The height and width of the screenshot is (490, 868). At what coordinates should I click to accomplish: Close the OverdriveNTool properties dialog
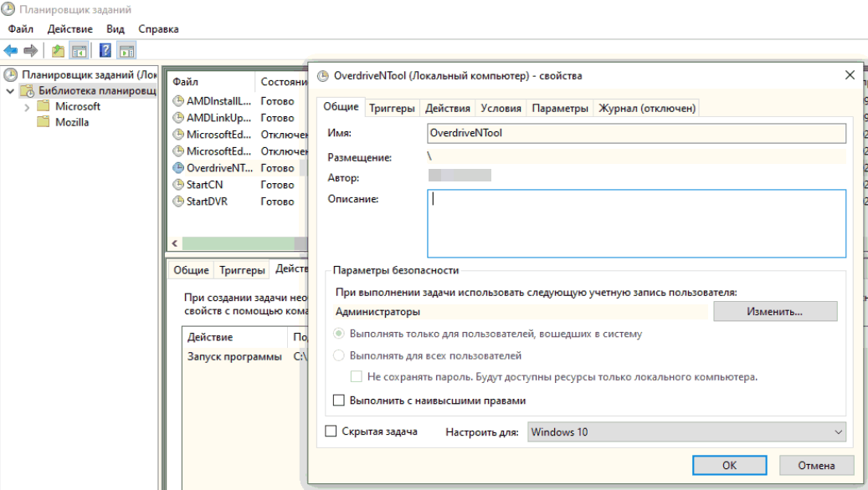[850, 74]
